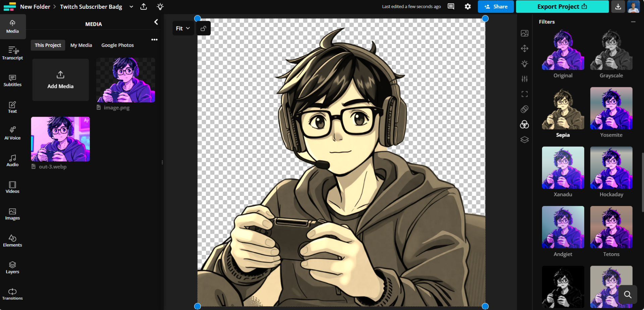
Task: Open the Fit zoom dropdown
Action: point(183,28)
